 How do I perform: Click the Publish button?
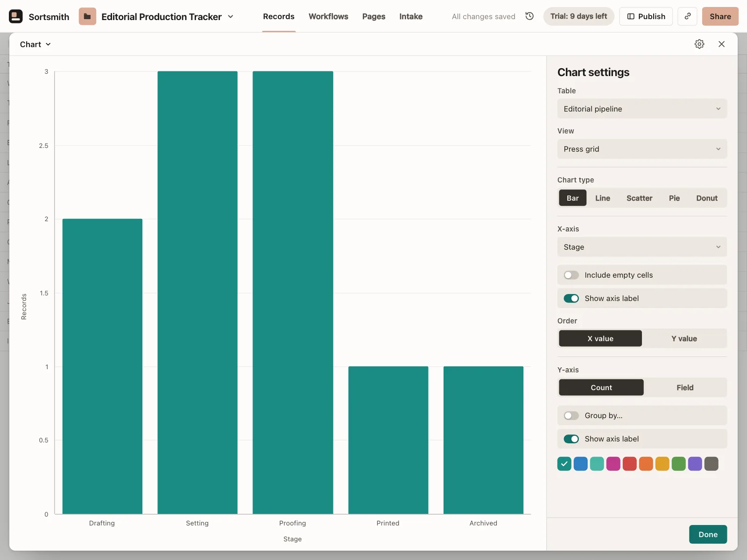646,16
